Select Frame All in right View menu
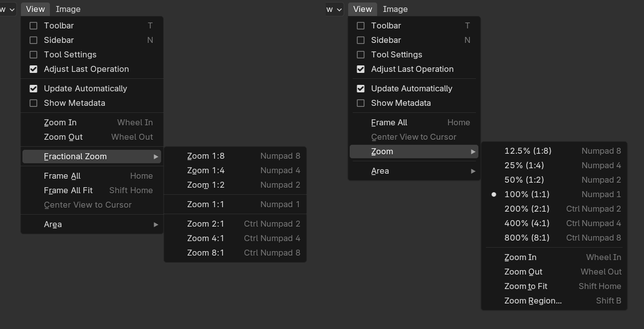The height and width of the screenshot is (329, 644). coord(414,122)
